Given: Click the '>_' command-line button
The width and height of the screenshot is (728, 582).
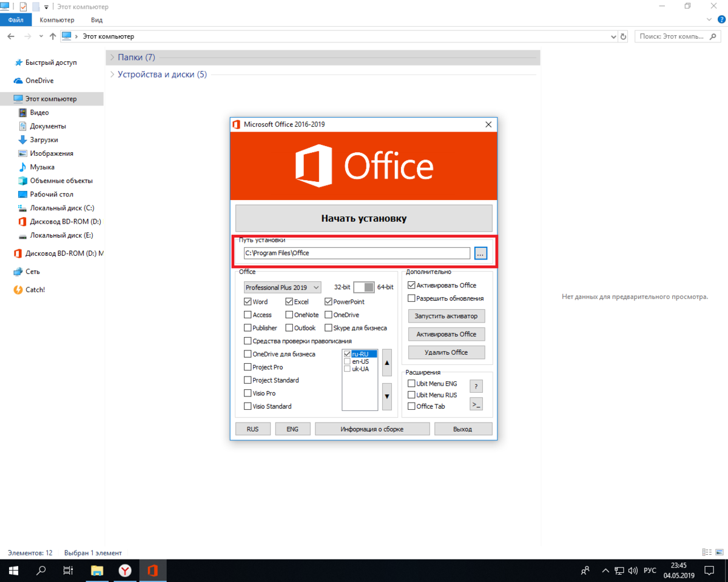Looking at the screenshot, I should click(476, 404).
